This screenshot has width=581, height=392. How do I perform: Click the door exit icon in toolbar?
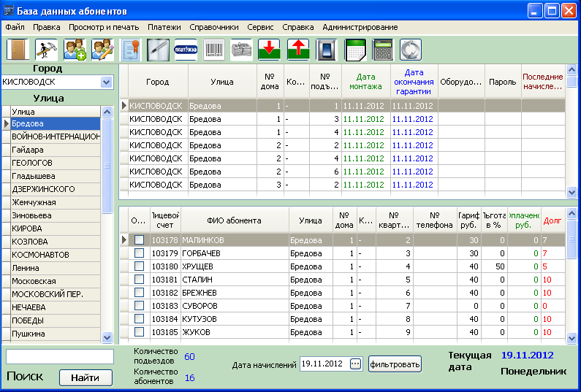(18, 49)
